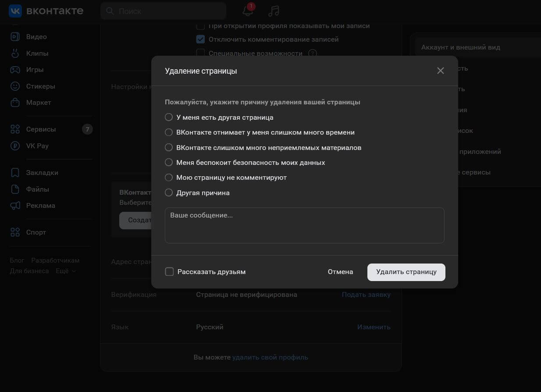This screenshot has height=392, width=541.
Task: Close the Удаление страницы dialog
Action: [x=441, y=71]
